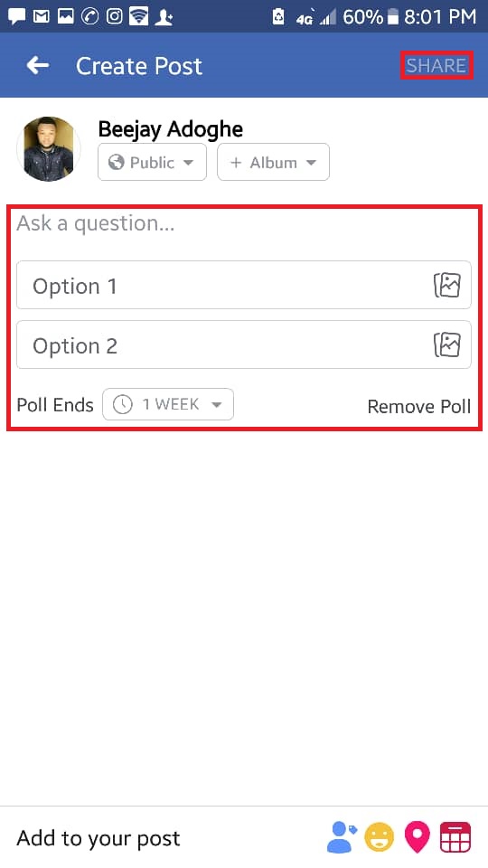Screen dimensions: 488x868
Task: Open the 1 WEEK poll duration dropdown
Action: (x=168, y=405)
